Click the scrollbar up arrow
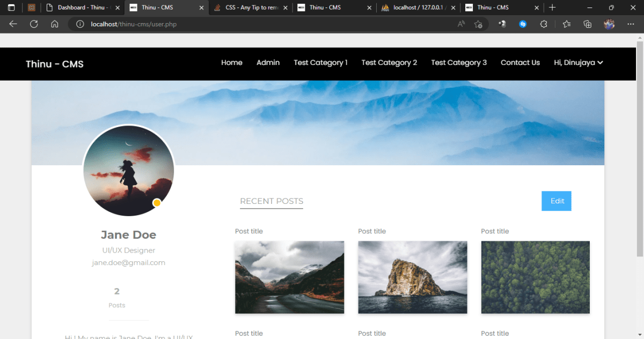The width and height of the screenshot is (644, 339). click(x=640, y=37)
